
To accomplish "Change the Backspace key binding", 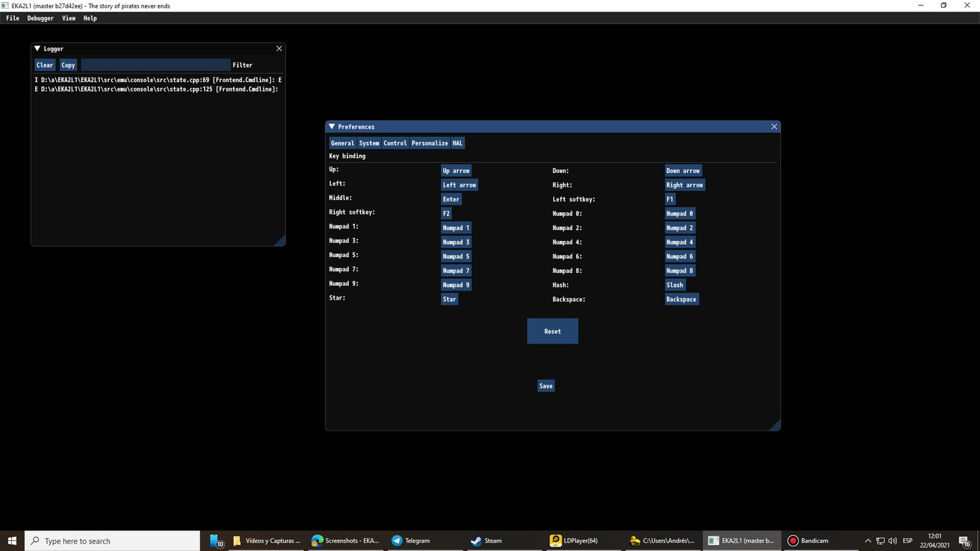I will pos(682,300).
